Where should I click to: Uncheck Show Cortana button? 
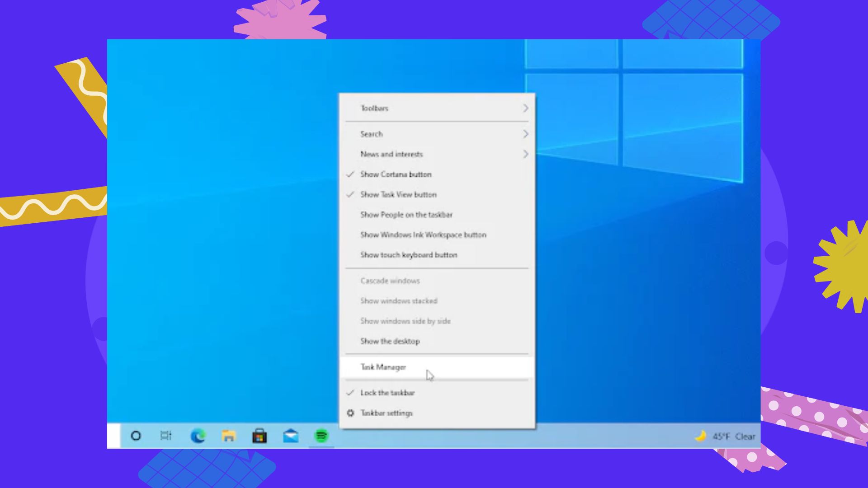click(437, 174)
